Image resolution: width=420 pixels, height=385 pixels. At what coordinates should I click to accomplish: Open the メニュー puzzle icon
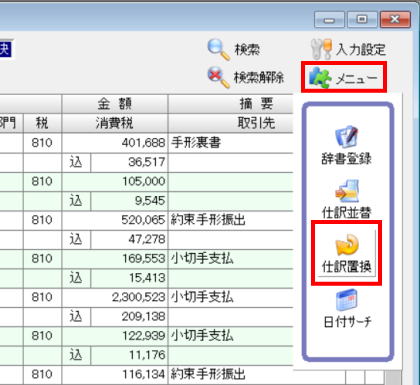pos(320,78)
